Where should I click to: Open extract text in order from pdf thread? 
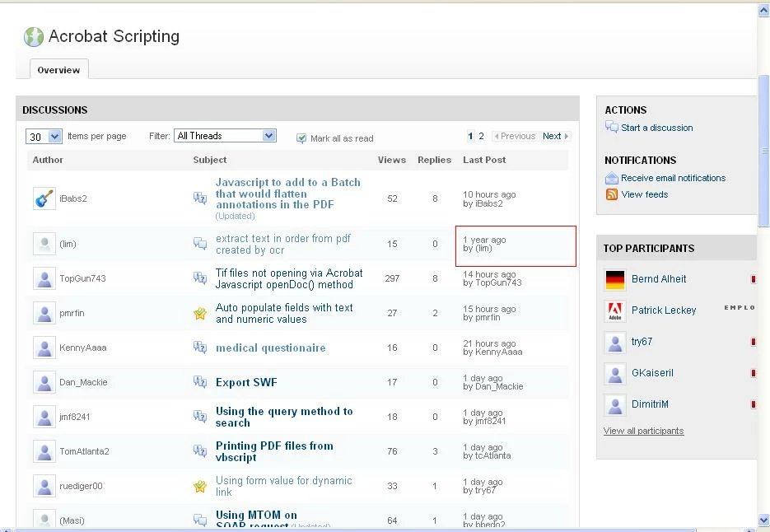click(x=282, y=244)
